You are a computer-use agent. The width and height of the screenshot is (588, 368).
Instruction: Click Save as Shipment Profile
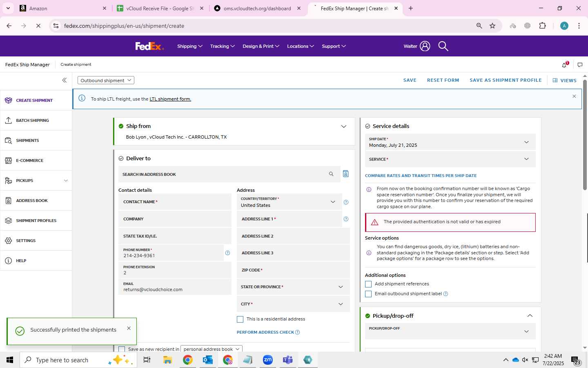coord(506,80)
